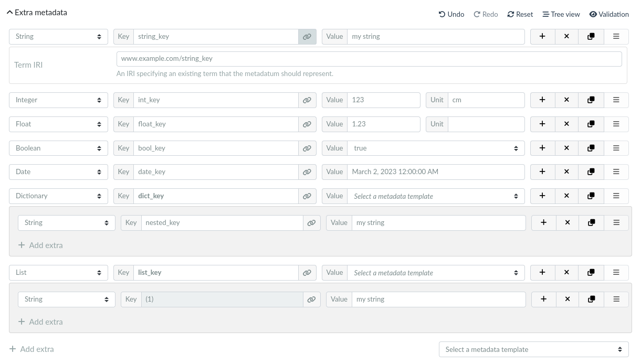Open hamburger menu for date_key row

tap(616, 172)
